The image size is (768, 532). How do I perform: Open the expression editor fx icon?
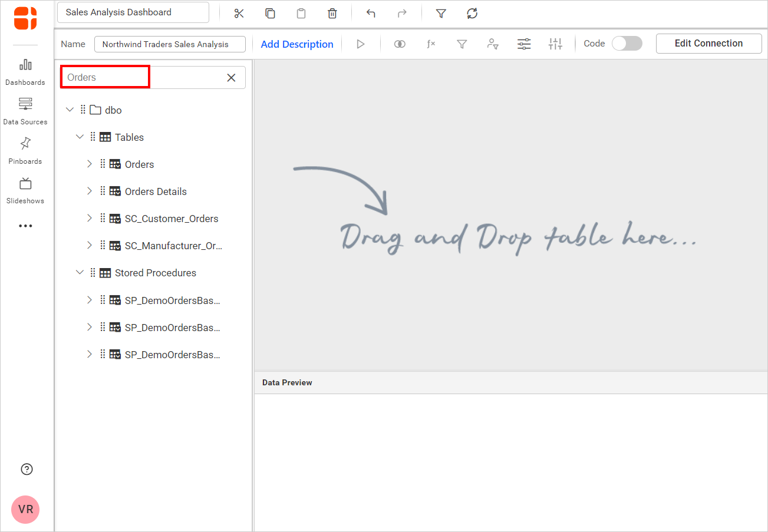click(431, 44)
